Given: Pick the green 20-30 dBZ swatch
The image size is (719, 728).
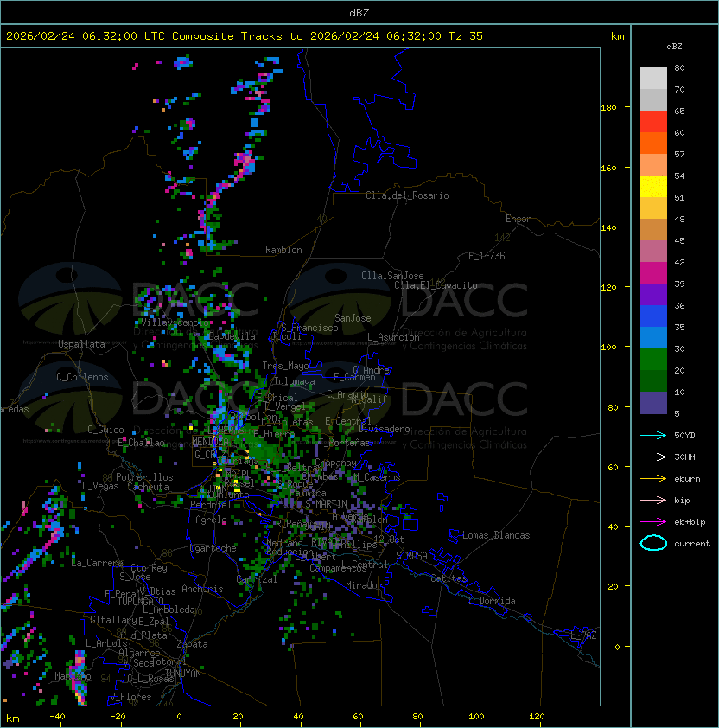Looking at the screenshot, I should (x=653, y=360).
